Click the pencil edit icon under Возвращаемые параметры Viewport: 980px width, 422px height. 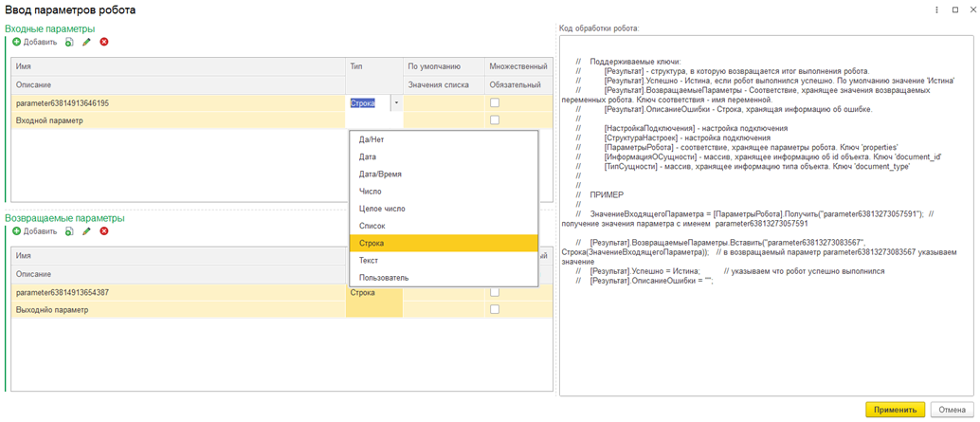[87, 231]
